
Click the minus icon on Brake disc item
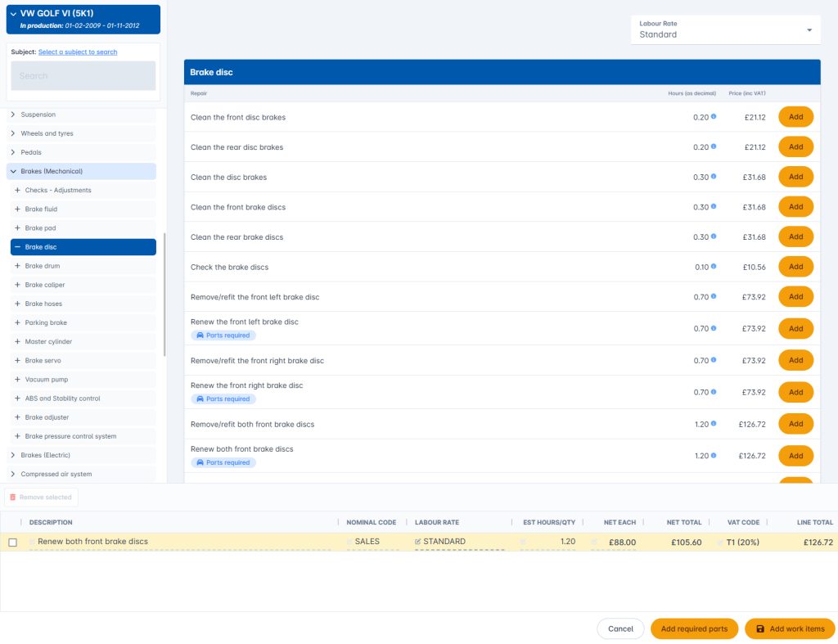tap(17, 247)
